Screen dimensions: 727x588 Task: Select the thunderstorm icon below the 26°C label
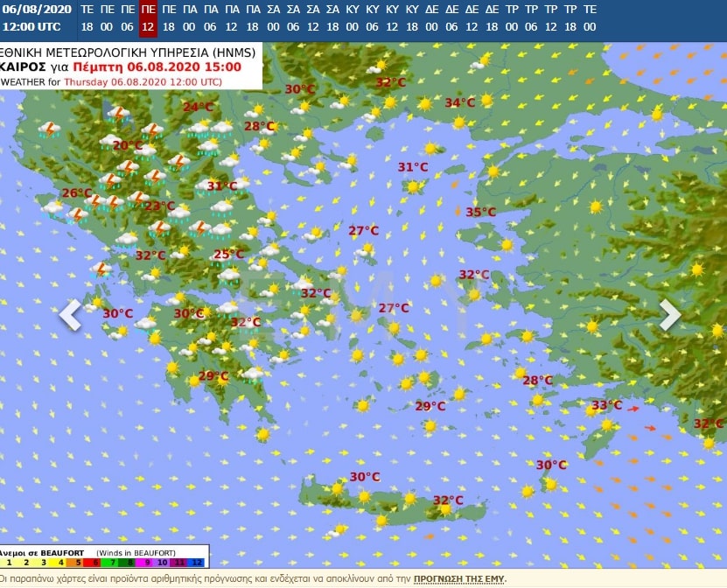[77, 213]
